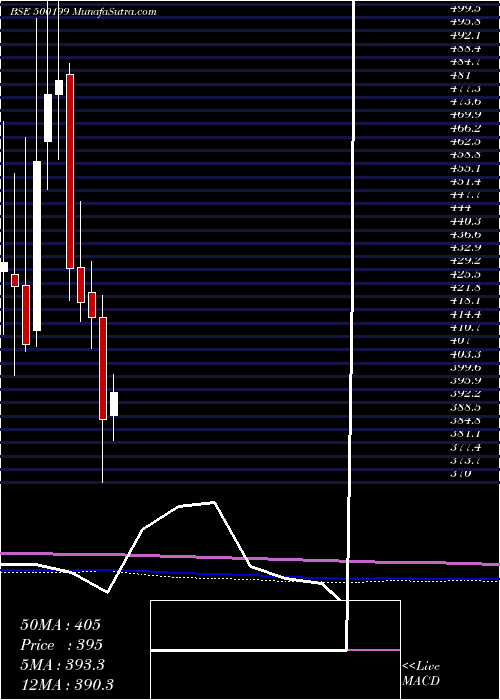Click the tall white candle spanning 411 to 458
This screenshot has height=700, width=500.
point(37,246)
